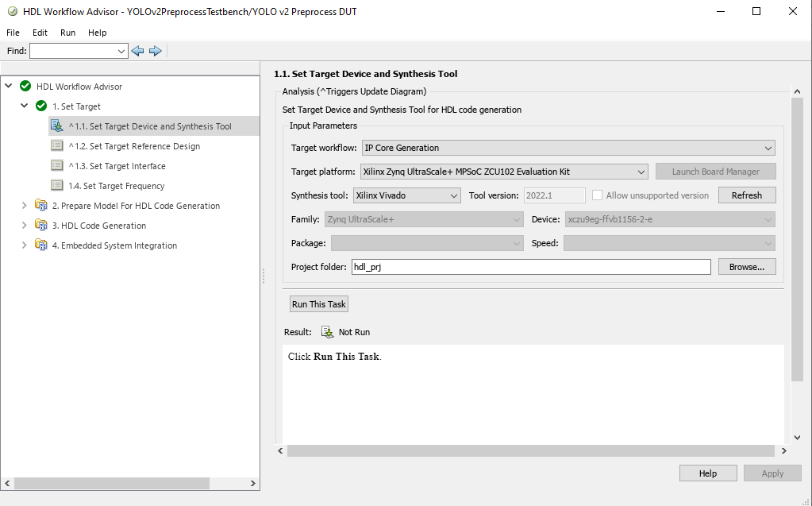This screenshot has width=812, height=506.
Task: Collapse the Set Target tree node
Action: point(25,106)
